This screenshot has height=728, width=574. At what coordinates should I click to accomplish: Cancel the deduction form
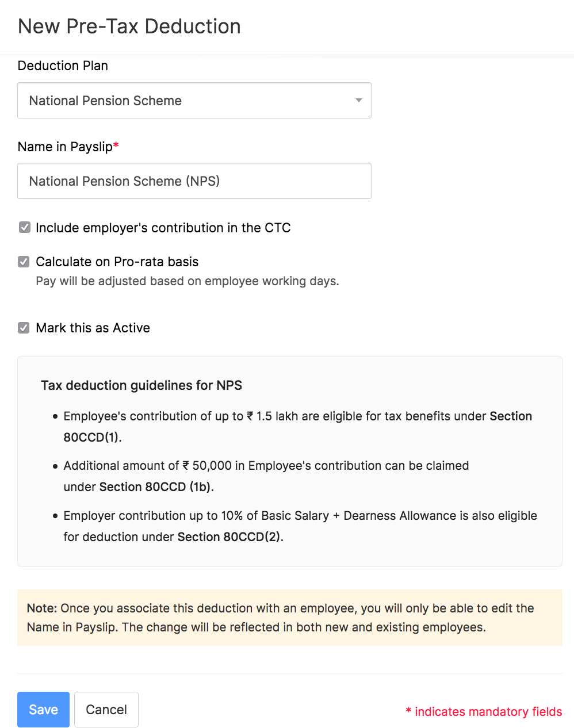pyautogui.click(x=106, y=710)
